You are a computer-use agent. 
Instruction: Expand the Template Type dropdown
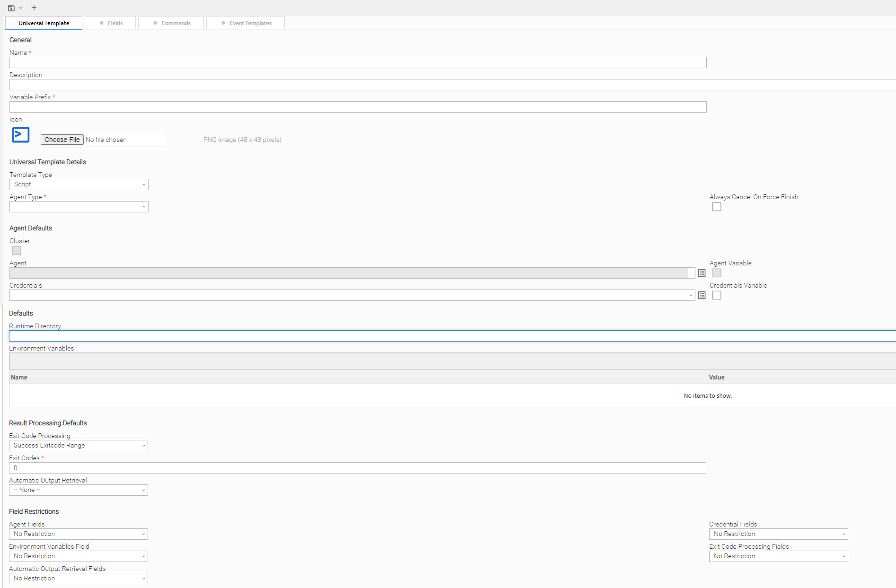(79, 184)
